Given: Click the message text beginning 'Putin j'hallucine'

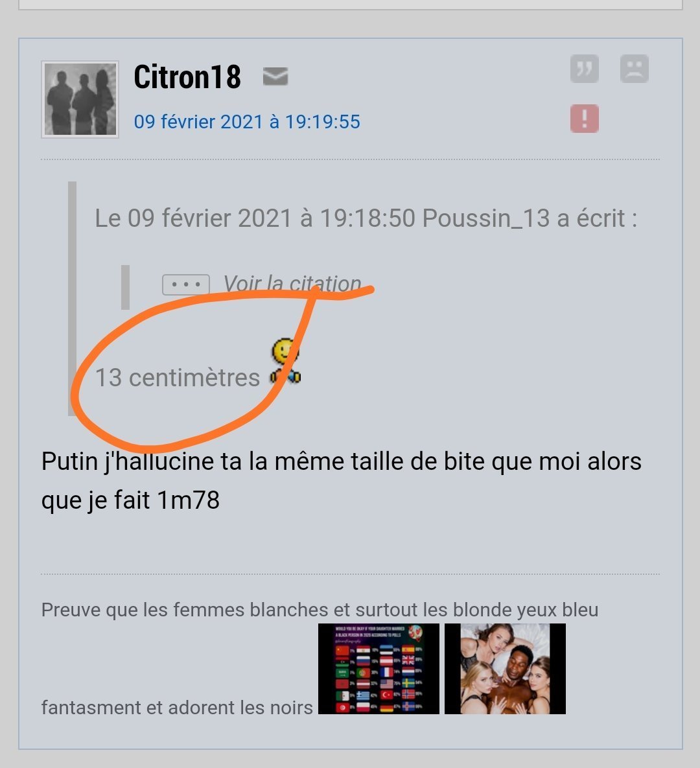Looking at the screenshot, I should (342, 480).
